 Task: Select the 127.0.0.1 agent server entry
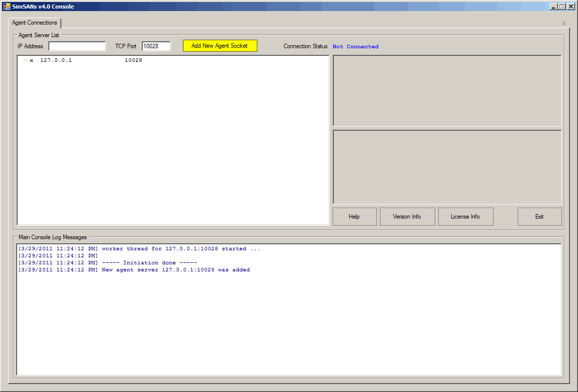click(x=56, y=60)
